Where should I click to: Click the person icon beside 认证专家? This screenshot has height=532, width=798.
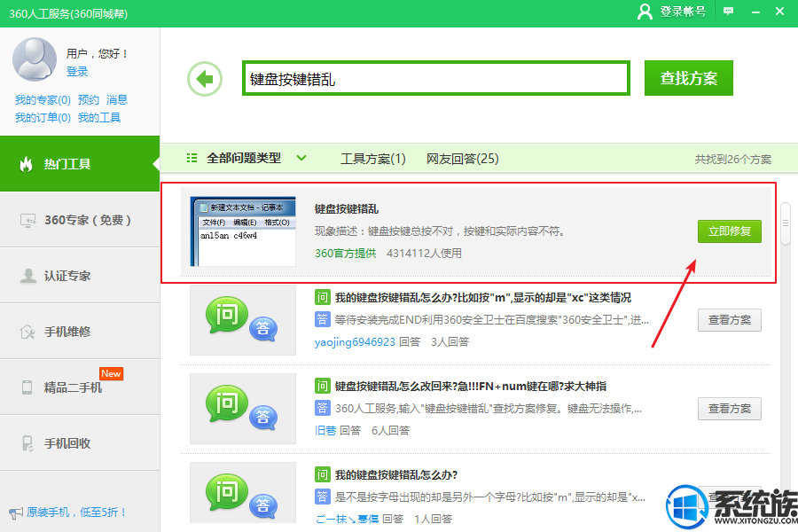(x=27, y=276)
